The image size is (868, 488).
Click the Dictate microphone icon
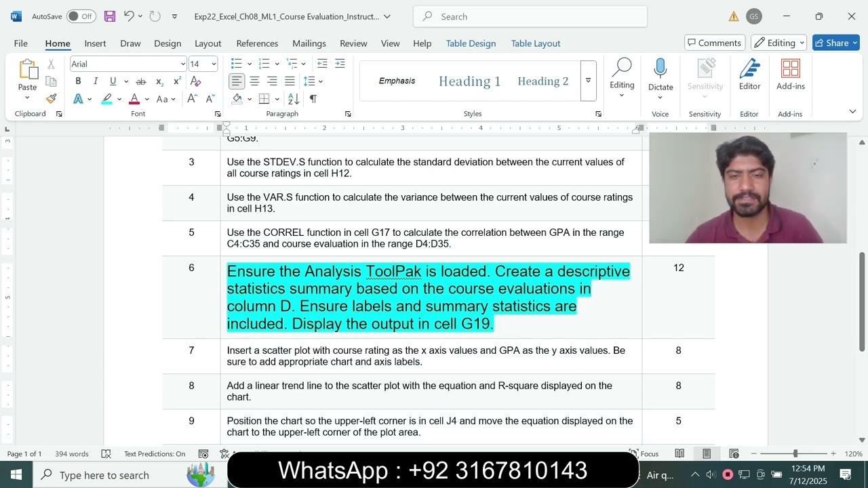[660, 69]
